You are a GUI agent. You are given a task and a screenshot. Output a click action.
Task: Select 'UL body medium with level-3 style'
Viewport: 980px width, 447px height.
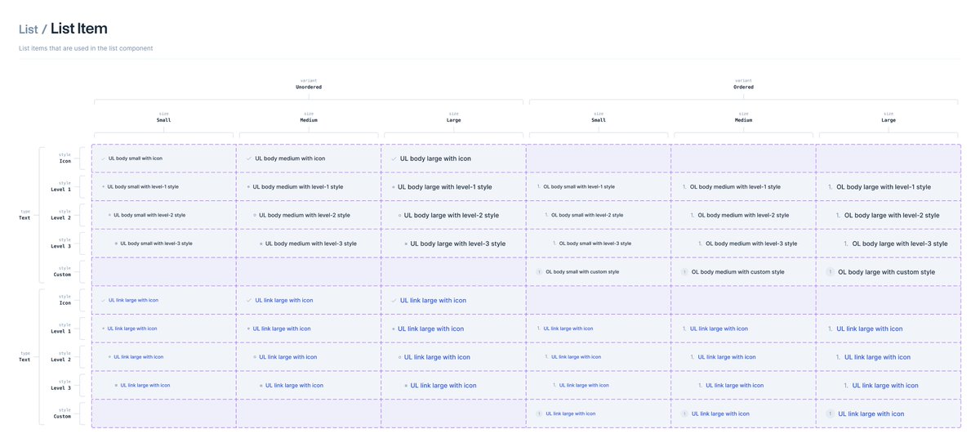click(311, 244)
